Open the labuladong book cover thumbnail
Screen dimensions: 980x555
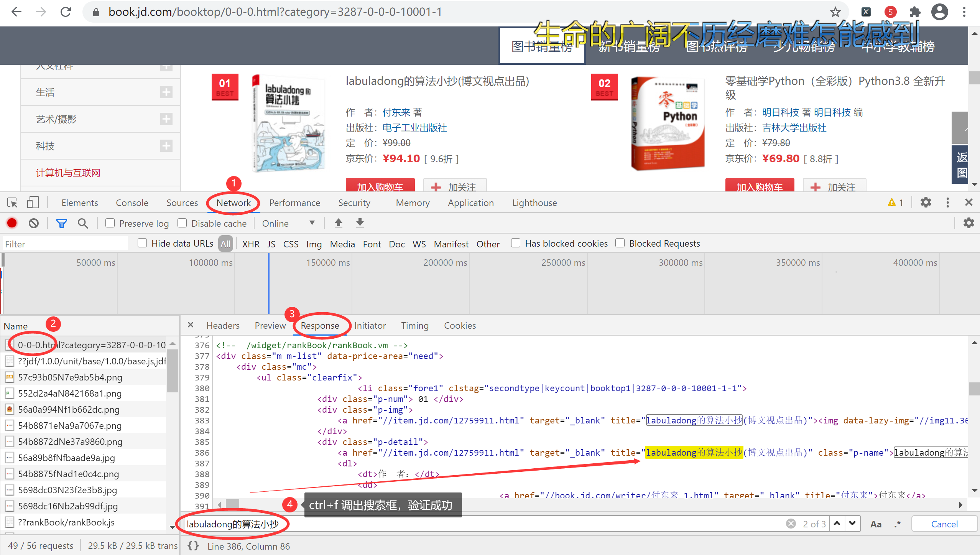[288, 123]
